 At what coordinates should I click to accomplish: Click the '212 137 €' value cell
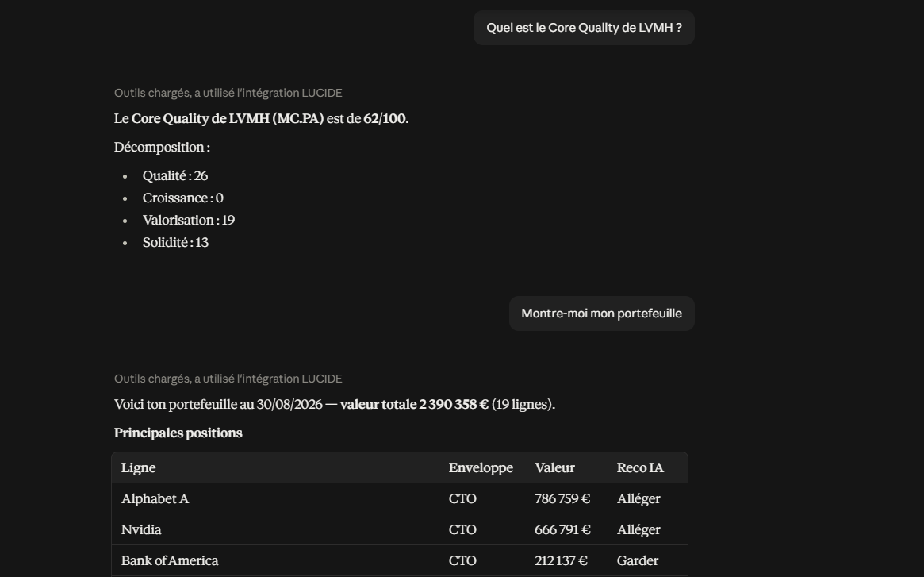point(561,560)
